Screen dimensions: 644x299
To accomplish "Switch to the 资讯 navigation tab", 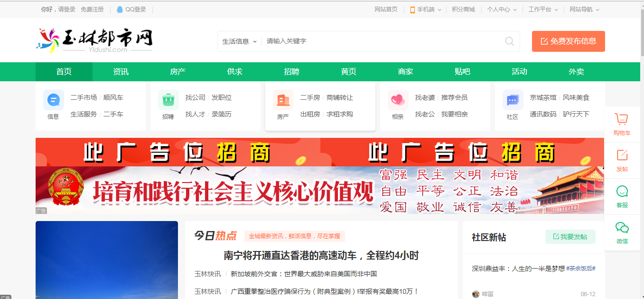I will coord(121,72).
